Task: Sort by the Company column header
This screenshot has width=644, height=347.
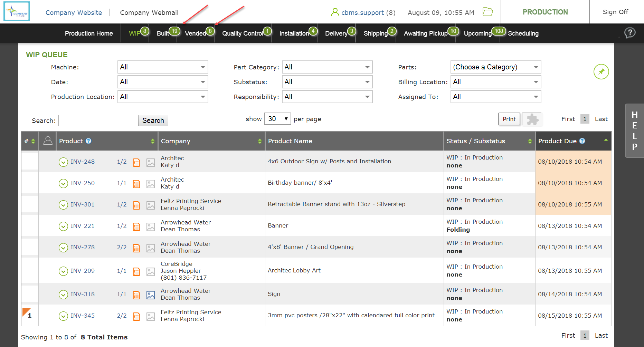Action: click(x=211, y=141)
